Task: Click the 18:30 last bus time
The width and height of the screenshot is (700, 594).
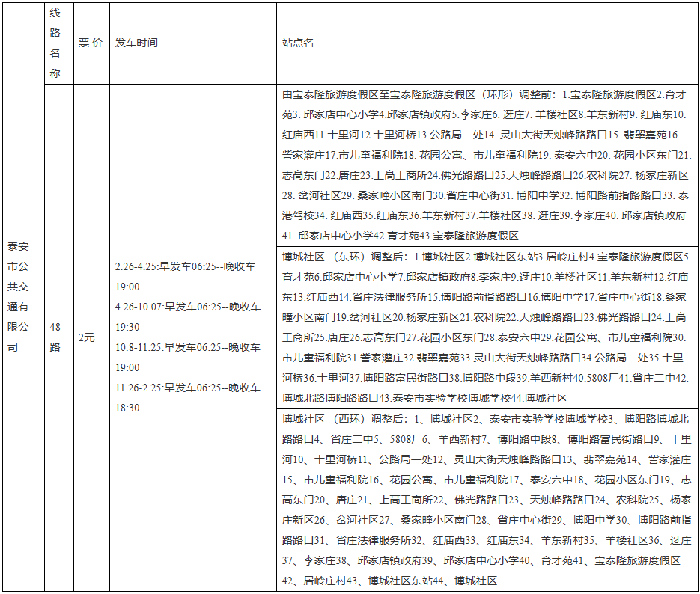Action: (127, 408)
